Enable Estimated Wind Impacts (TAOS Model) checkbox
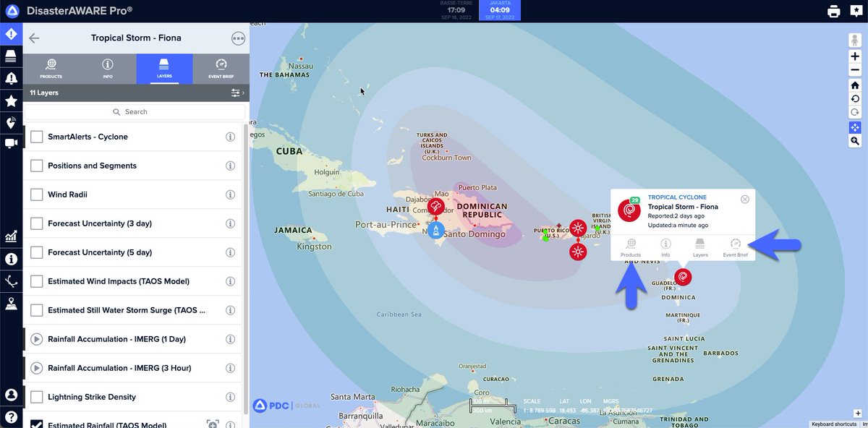 (36, 281)
